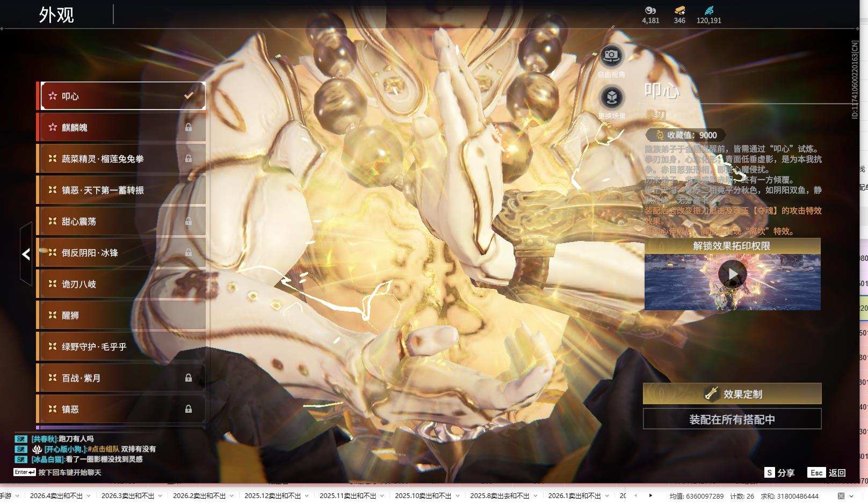Show next sheet tabs with right arrow

click(650, 495)
